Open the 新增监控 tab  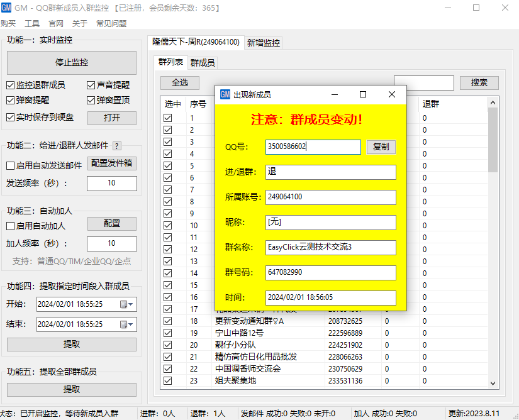[x=263, y=43]
